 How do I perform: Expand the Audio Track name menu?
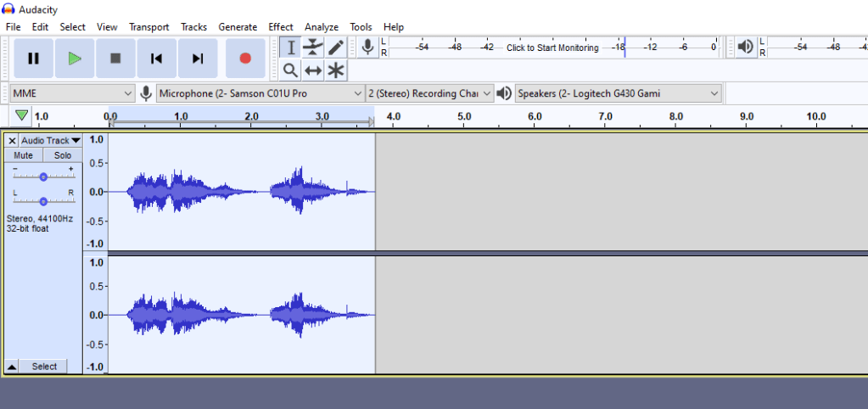[50, 140]
